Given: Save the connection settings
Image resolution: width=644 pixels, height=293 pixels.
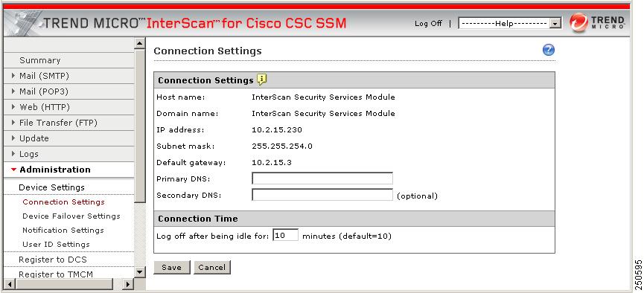Looking at the screenshot, I should [x=172, y=267].
